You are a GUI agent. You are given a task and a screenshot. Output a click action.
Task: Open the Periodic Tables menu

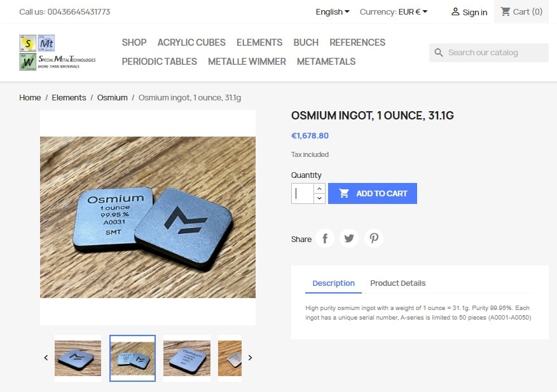[159, 62]
